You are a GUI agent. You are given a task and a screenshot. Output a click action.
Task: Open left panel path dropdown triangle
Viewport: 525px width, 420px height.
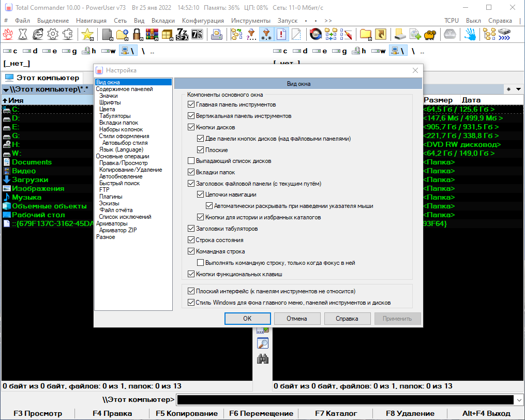(6, 90)
